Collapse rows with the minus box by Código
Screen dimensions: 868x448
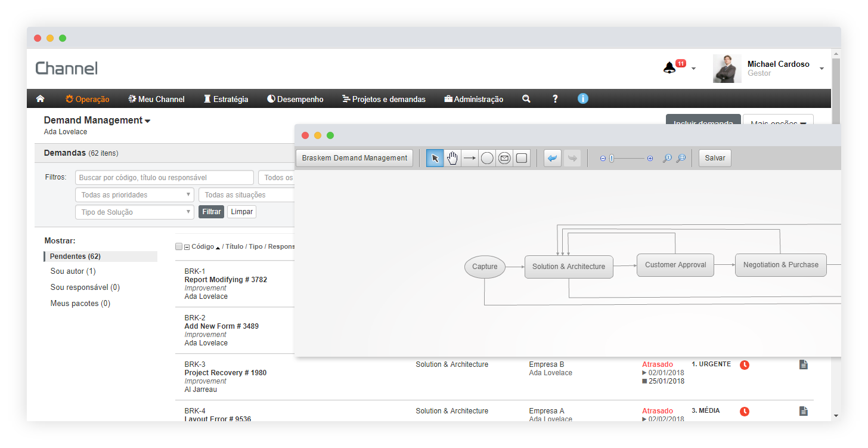(187, 247)
